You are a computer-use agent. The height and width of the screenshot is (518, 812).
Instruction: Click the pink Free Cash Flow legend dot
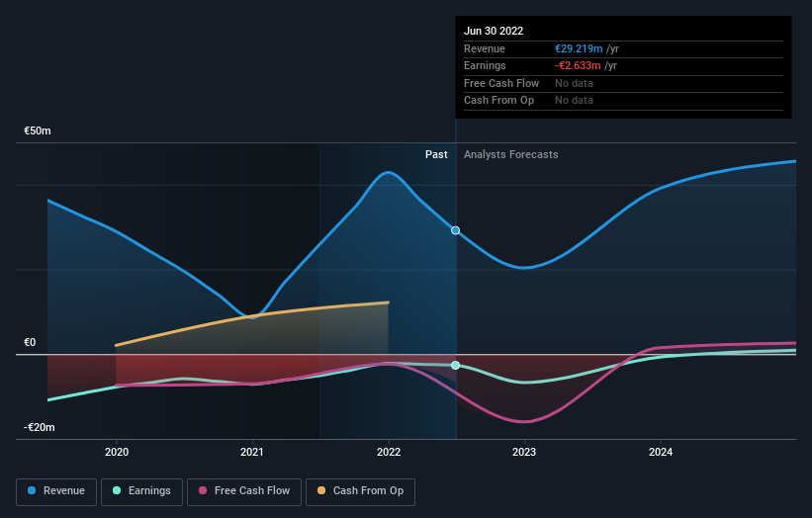pyautogui.click(x=203, y=490)
